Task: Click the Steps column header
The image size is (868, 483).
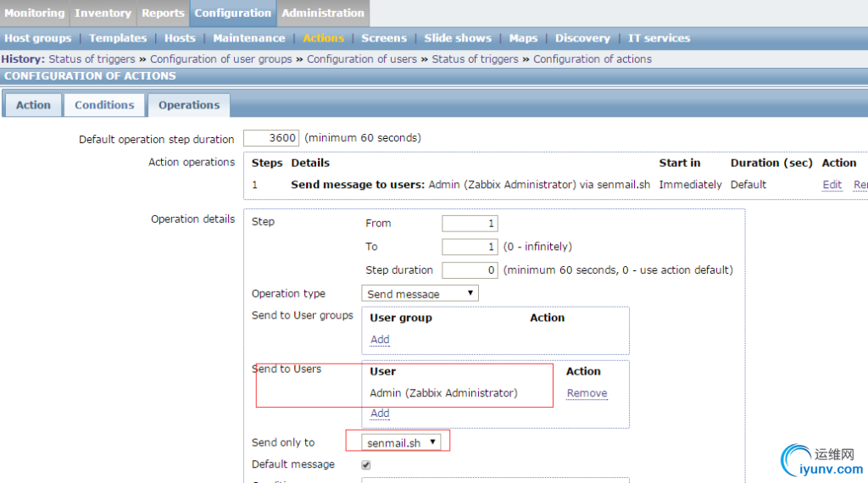Action: [267, 163]
